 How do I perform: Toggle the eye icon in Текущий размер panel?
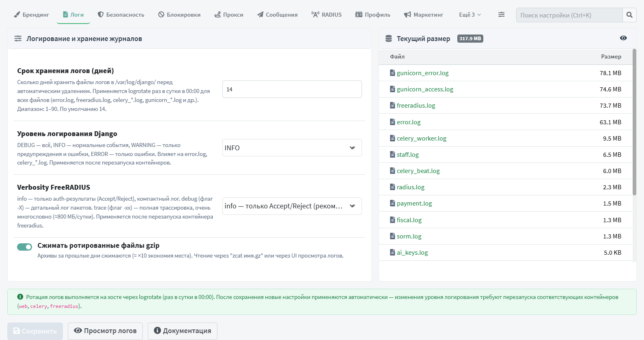(x=623, y=38)
